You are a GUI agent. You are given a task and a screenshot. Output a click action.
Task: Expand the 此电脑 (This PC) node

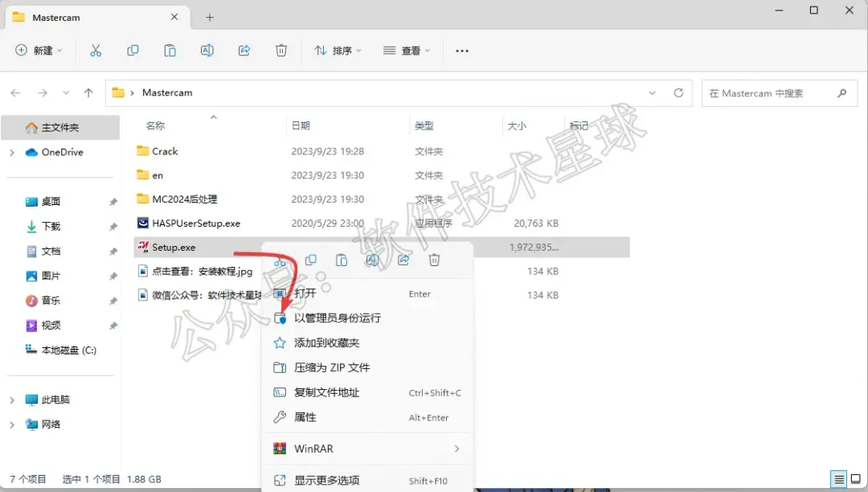pyautogui.click(x=12, y=400)
